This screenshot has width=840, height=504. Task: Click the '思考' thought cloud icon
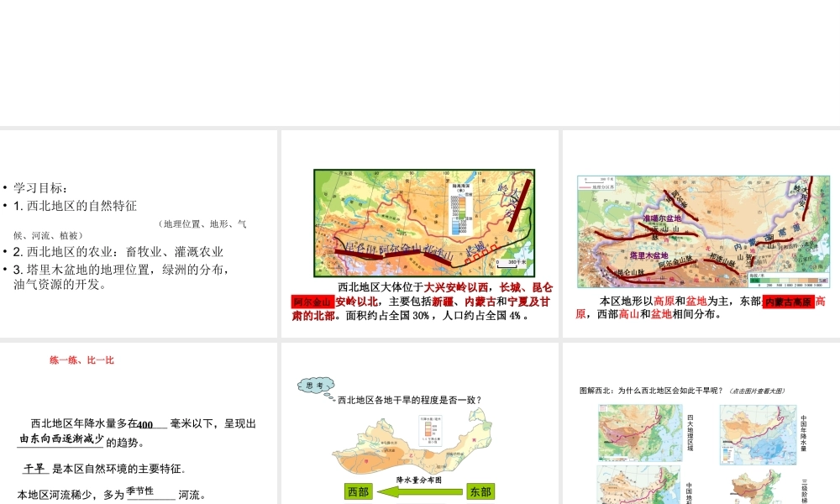[316, 386]
